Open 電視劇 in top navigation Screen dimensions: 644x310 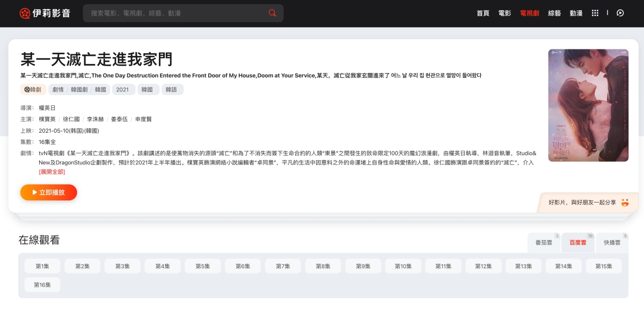pos(530,13)
